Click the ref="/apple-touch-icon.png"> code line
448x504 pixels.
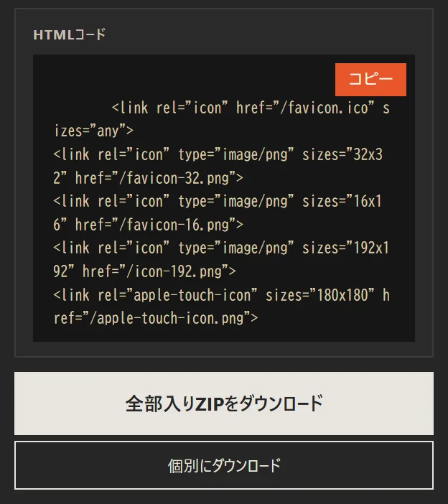(156, 318)
